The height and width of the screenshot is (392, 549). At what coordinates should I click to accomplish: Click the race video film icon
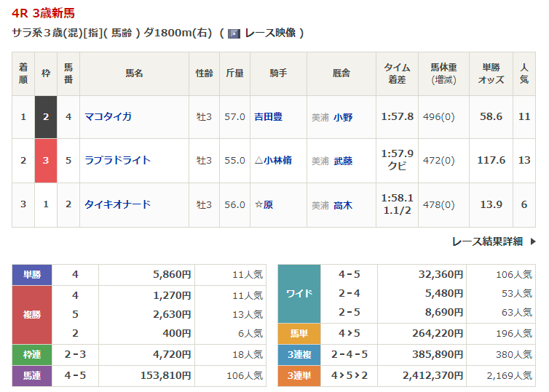(234, 33)
